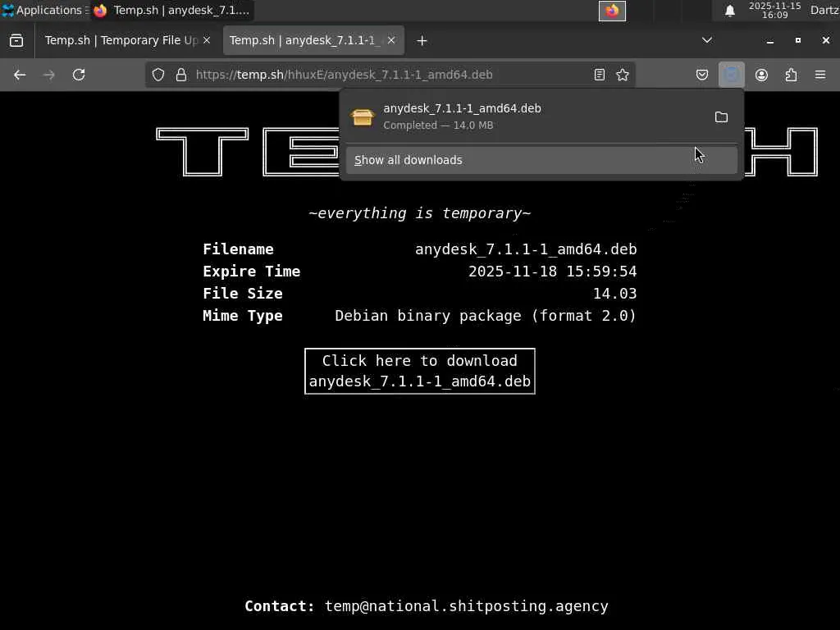Close the Temporary File Upload tab
This screenshot has width=840, height=630.
[207, 40]
